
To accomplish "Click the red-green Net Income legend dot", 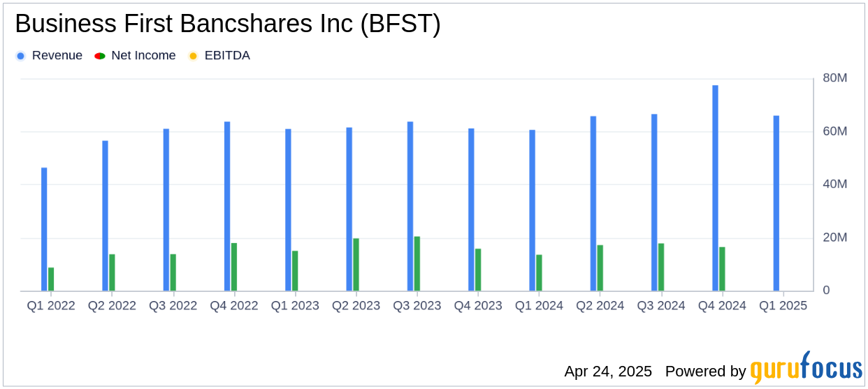I will [99, 56].
